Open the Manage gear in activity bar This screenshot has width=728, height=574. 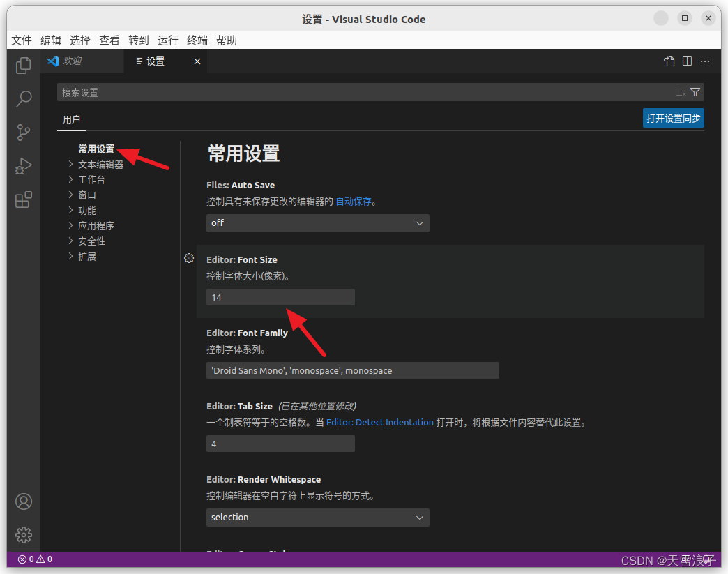(24, 535)
